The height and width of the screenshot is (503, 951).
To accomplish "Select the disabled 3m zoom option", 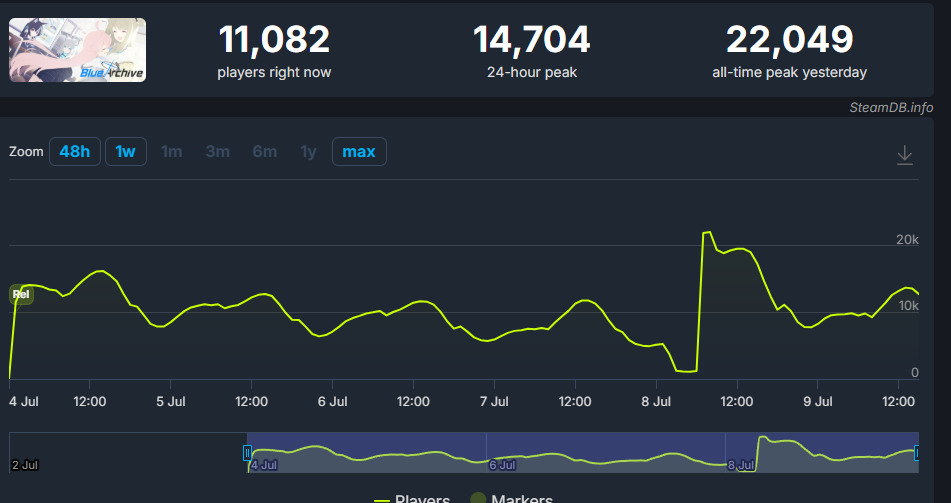I will pyautogui.click(x=218, y=152).
